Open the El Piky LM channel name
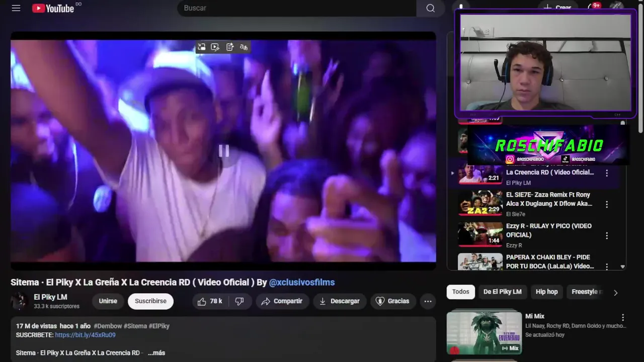The image size is (644, 362). point(50,297)
